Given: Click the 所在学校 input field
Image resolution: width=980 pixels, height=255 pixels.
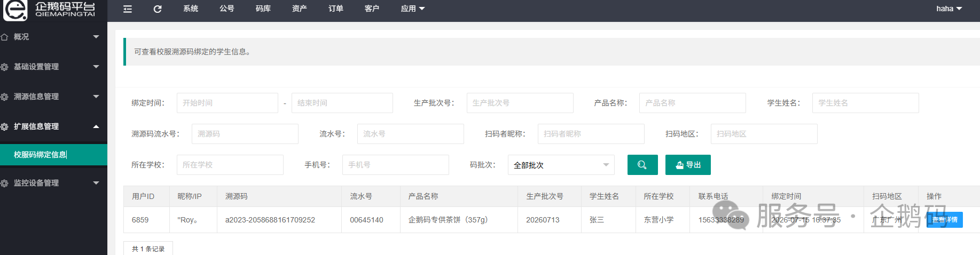Looking at the screenshot, I should click(x=230, y=165).
